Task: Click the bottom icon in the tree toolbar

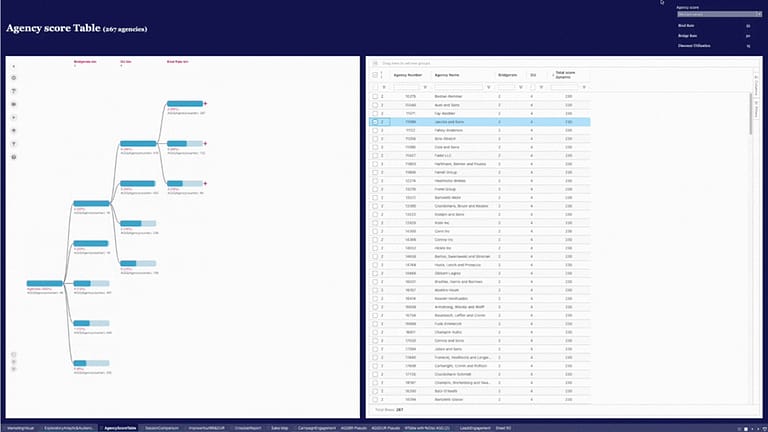Action: pyautogui.click(x=14, y=157)
